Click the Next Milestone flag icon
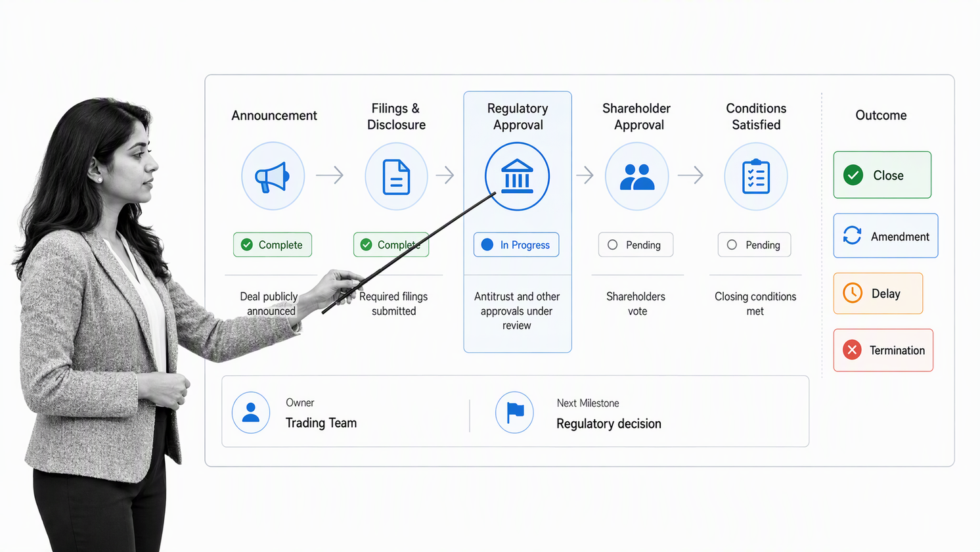 click(514, 412)
